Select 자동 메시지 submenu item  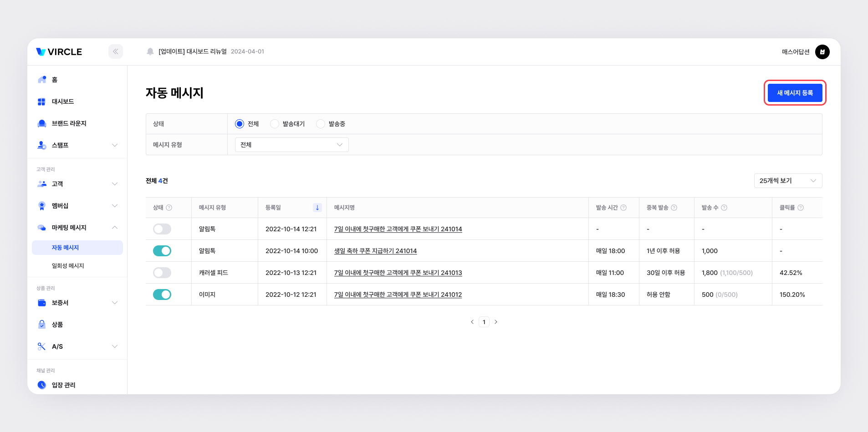click(77, 248)
